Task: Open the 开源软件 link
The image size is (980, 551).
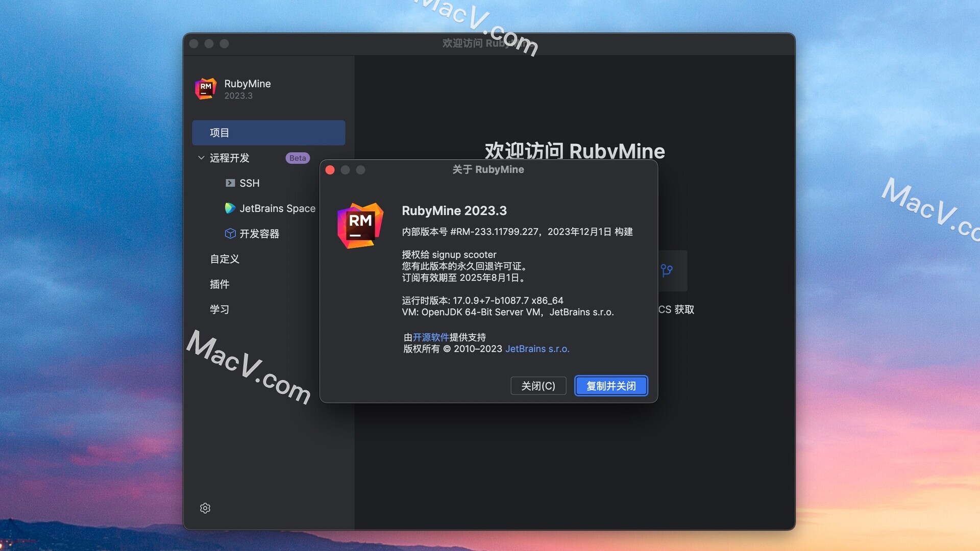Action: tap(431, 337)
